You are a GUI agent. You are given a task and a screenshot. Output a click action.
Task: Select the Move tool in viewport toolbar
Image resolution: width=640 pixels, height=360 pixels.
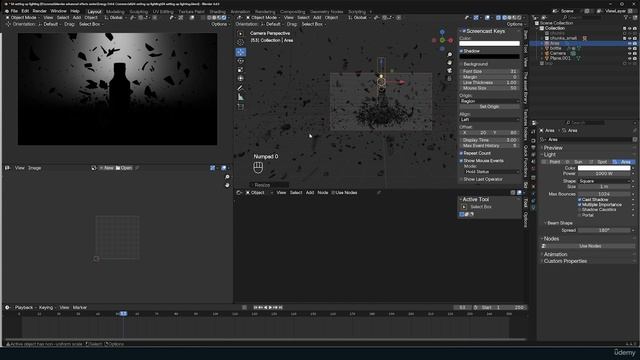pyautogui.click(x=240, y=52)
